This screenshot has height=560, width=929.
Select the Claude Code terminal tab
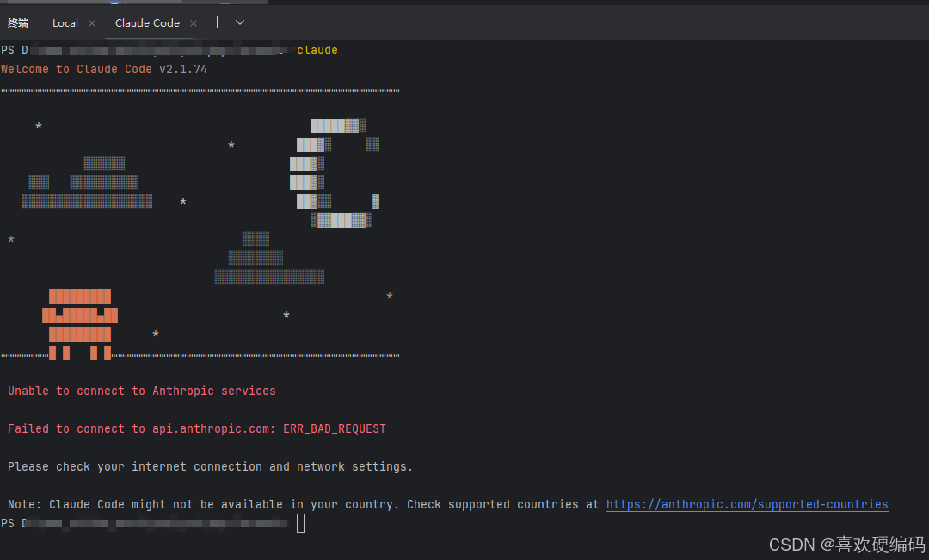click(147, 23)
